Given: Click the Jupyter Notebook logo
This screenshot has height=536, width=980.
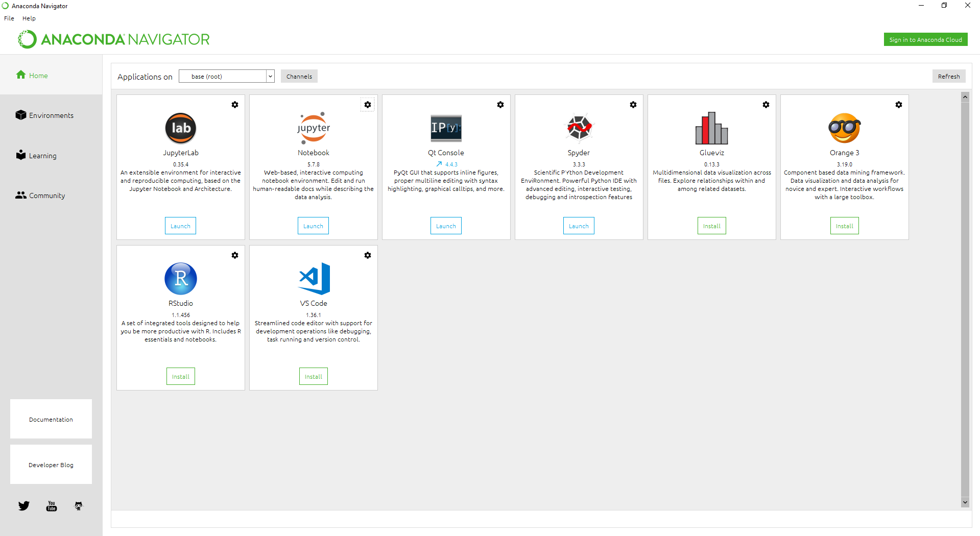Looking at the screenshot, I should [314, 128].
